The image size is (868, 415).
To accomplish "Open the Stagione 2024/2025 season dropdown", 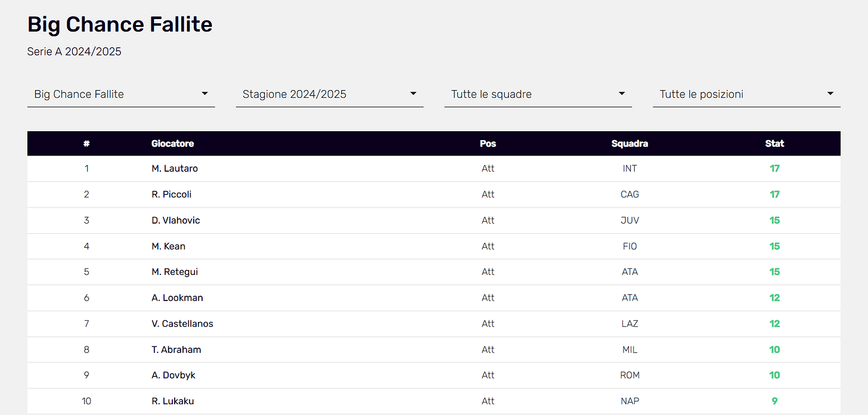I will (x=330, y=94).
